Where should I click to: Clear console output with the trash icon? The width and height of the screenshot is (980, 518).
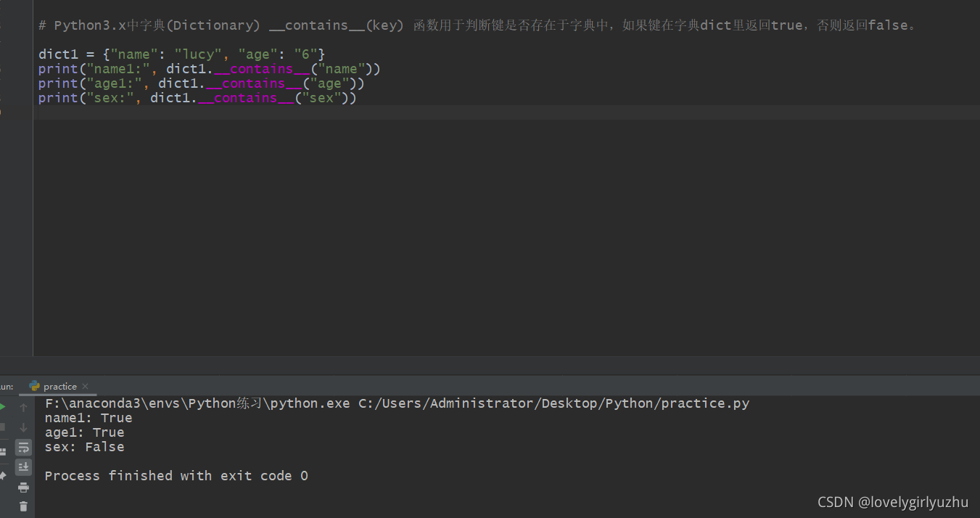tap(23, 506)
